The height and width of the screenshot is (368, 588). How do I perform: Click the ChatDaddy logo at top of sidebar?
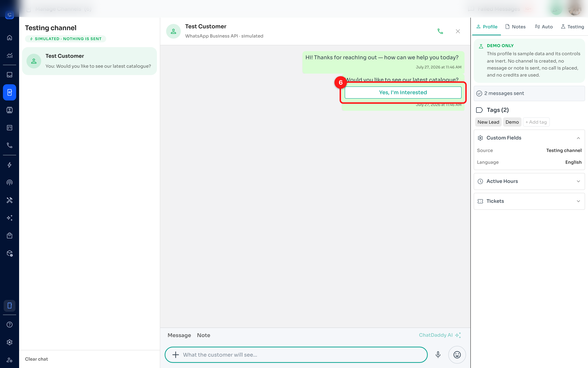(x=10, y=15)
